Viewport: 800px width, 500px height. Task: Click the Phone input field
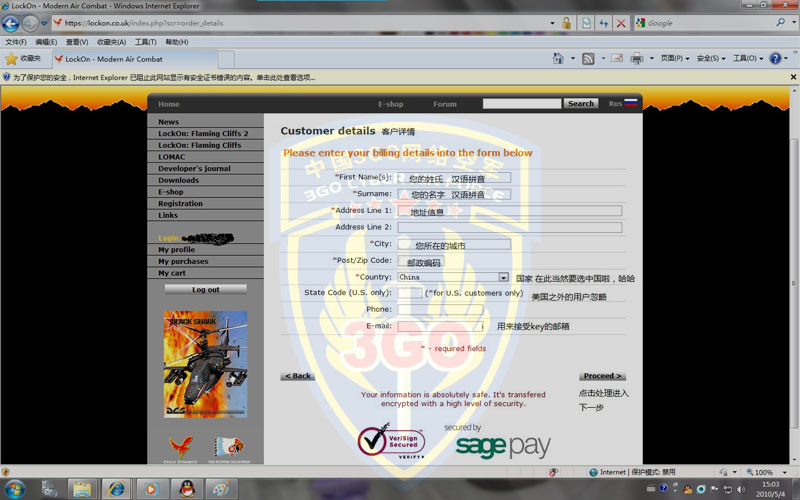point(440,310)
